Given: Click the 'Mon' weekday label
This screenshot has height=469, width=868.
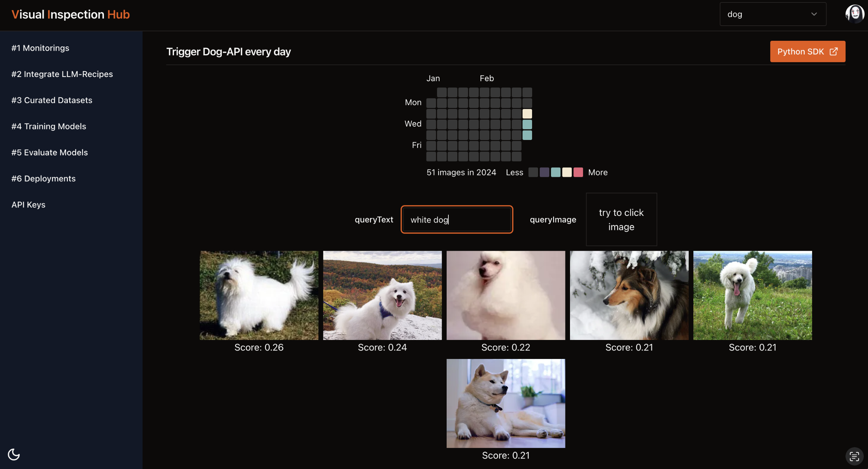Looking at the screenshot, I should coord(413,102).
